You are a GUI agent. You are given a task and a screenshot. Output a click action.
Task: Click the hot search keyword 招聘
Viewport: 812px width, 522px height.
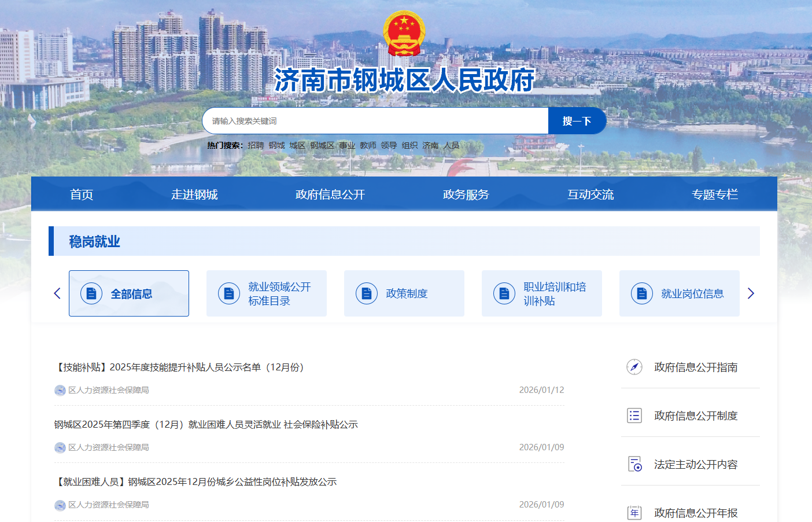(255, 145)
